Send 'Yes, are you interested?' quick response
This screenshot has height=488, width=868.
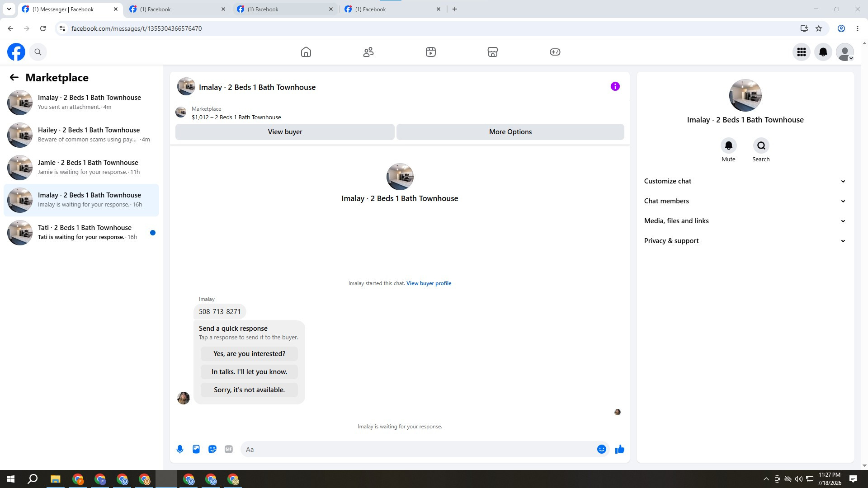click(x=249, y=354)
